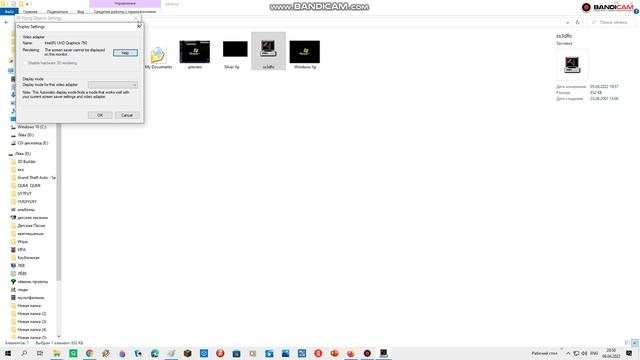Close the Display Settings dialog
The width and height of the screenshot is (640, 360).
[139, 26]
